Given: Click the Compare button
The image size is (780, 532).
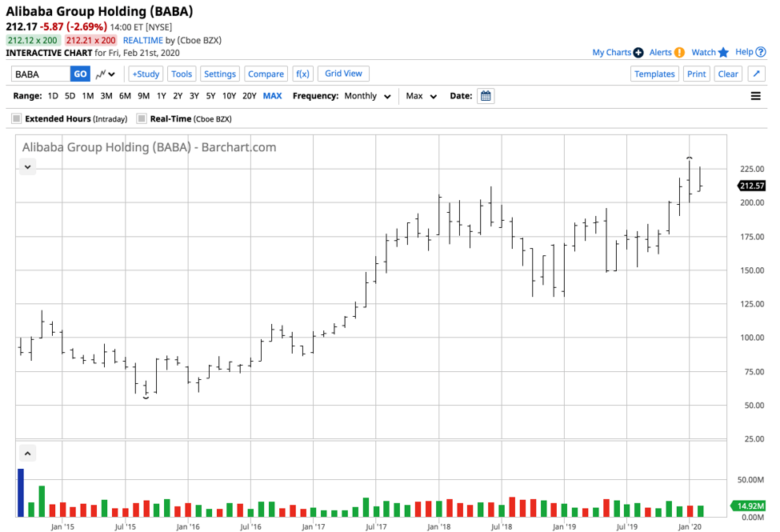Looking at the screenshot, I should 266,74.
